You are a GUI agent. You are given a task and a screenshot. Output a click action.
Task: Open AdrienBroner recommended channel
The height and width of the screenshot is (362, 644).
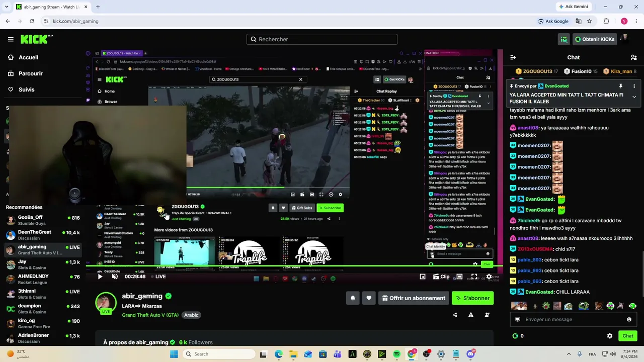[x=42, y=338]
